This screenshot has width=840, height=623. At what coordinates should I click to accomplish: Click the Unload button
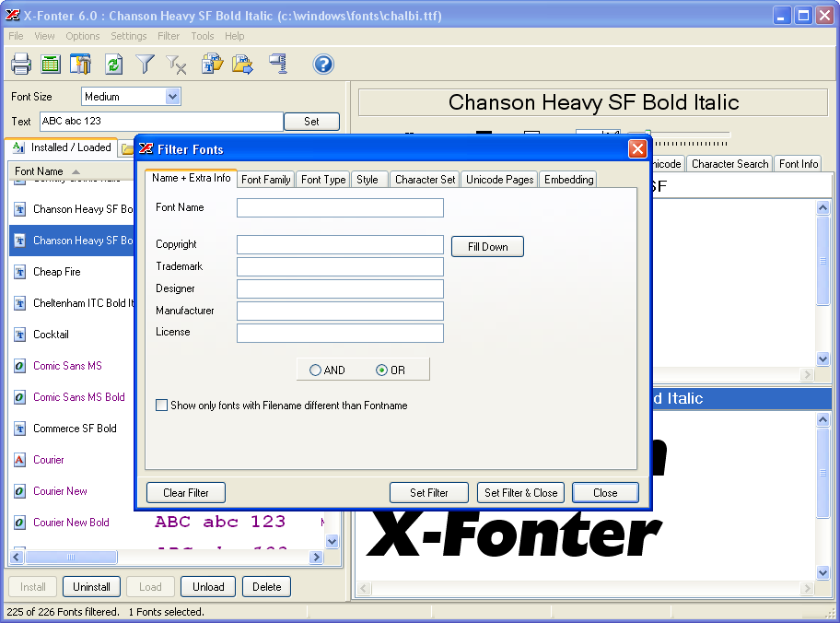(208, 586)
